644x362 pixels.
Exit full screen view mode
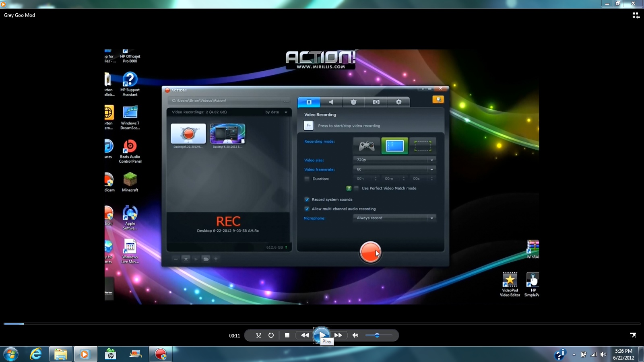coord(633,335)
